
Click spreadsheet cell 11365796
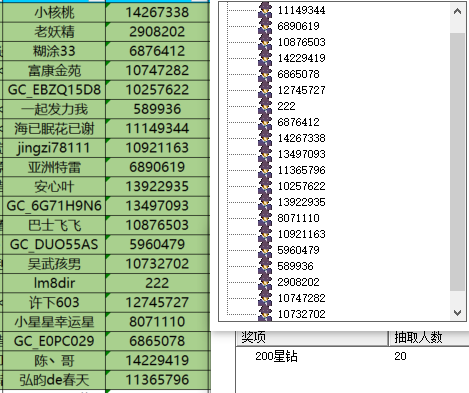pos(157,380)
